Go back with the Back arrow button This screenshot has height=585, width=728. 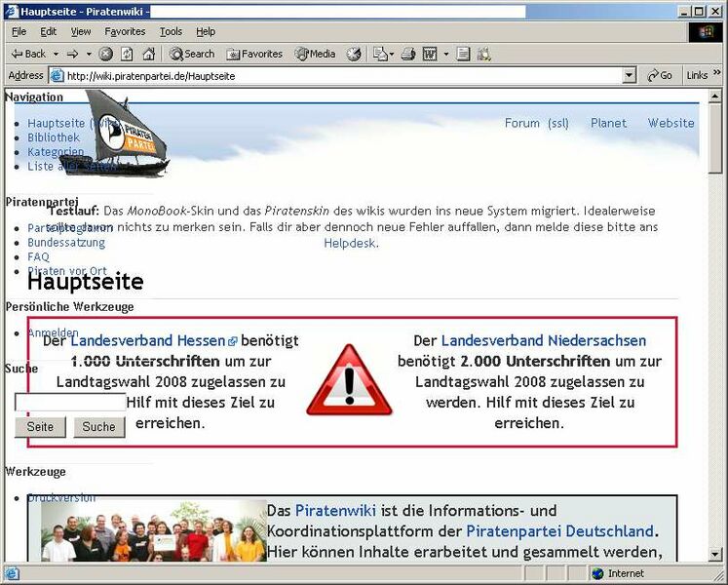(x=28, y=54)
